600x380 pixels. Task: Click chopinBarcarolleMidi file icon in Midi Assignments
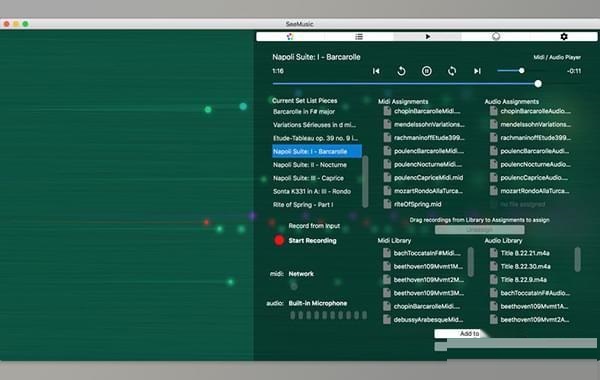click(x=387, y=111)
